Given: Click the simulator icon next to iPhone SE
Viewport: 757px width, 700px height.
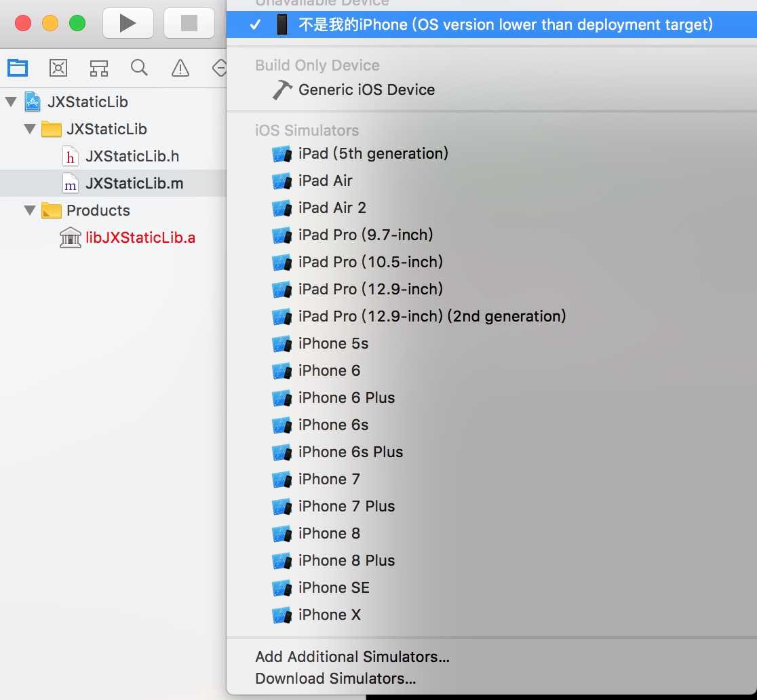Looking at the screenshot, I should 282,588.
